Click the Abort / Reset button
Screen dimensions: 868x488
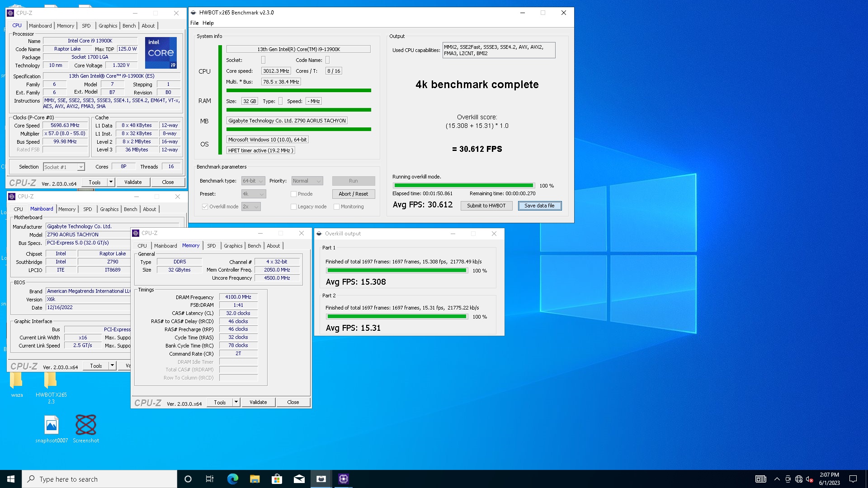(353, 194)
